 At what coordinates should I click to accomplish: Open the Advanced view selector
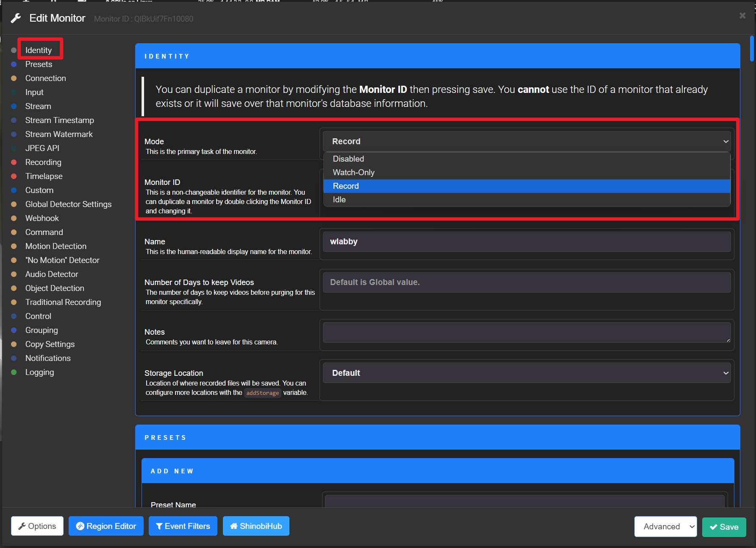coord(665,526)
